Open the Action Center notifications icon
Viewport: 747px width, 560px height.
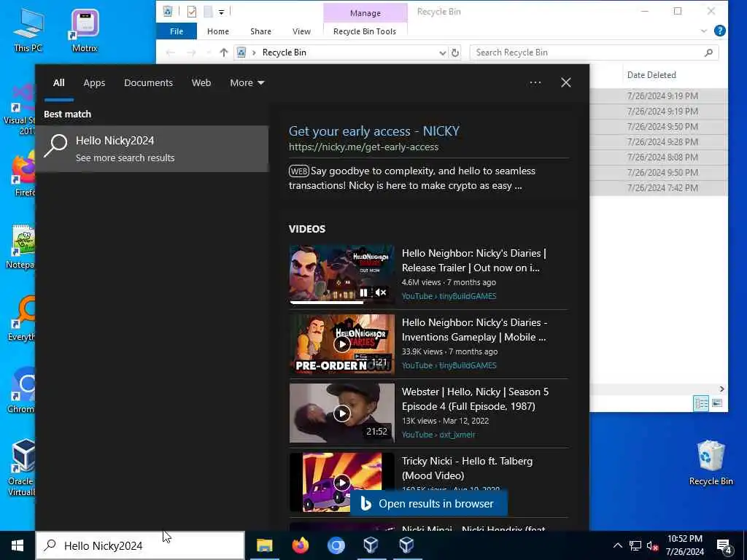(724, 546)
